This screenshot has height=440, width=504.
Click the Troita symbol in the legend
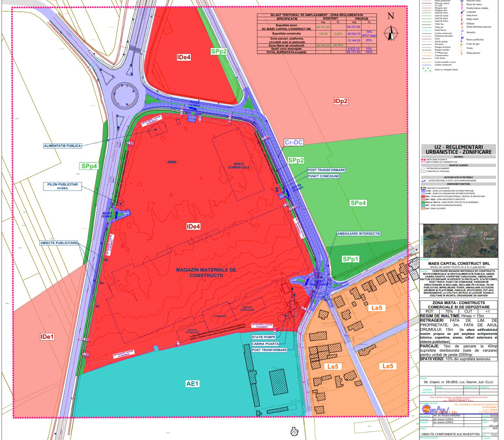(462, 48)
